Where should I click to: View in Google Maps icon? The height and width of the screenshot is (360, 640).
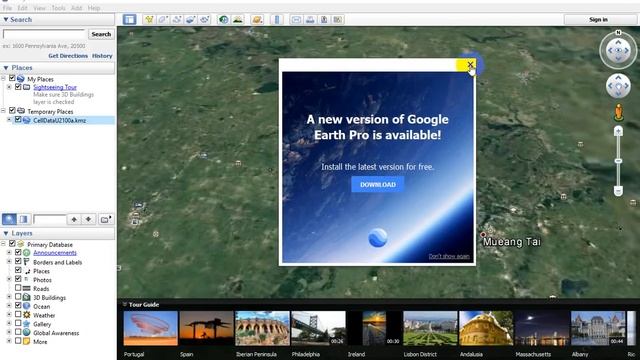click(338, 19)
